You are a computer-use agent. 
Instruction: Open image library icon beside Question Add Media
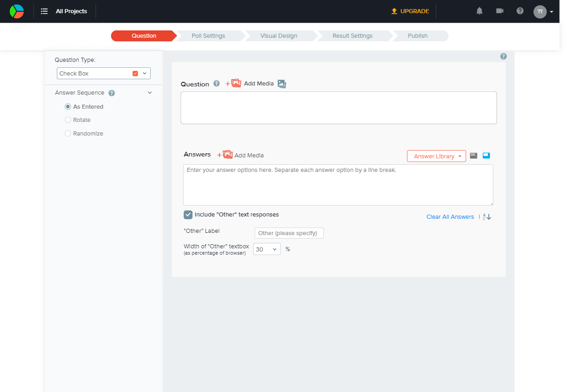click(x=282, y=84)
